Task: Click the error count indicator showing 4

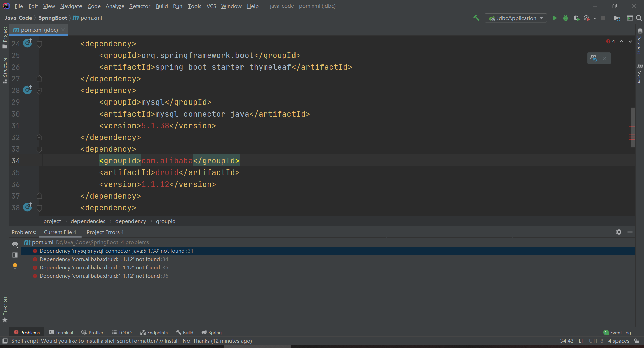Action: (611, 41)
